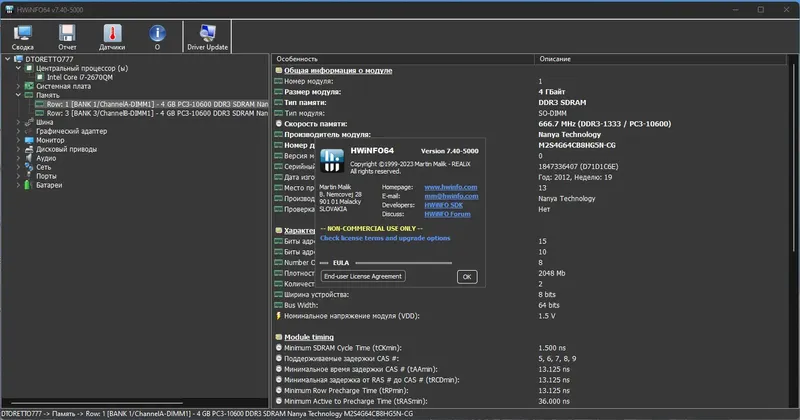This screenshot has width=800, height=420.
Task: Expand the Аудио node
Action: coord(18,158)
